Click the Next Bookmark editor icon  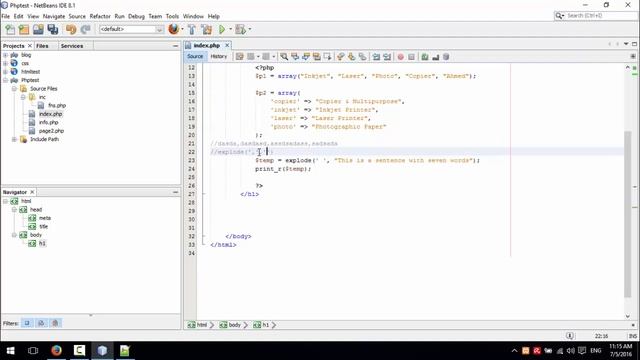[351, 57]
